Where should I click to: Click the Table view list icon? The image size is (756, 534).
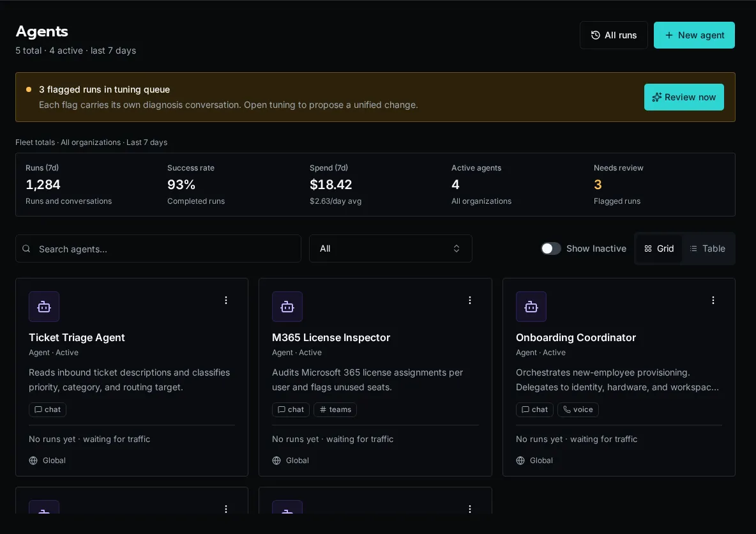tap(693, 248)
